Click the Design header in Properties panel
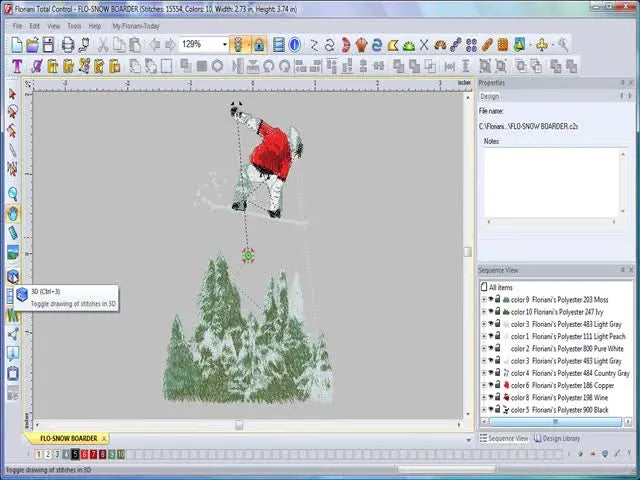The image size is (640, 480). coord(489,96)
